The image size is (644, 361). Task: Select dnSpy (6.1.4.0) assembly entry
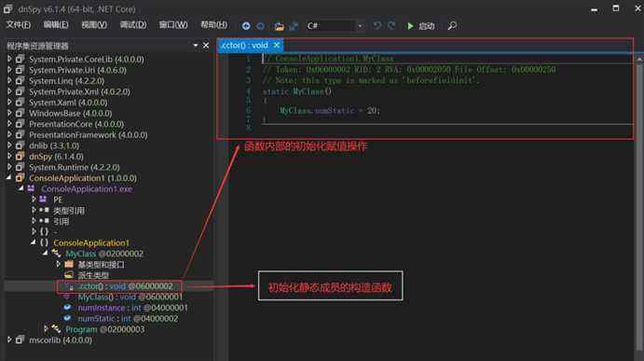[x=56, y=157]
